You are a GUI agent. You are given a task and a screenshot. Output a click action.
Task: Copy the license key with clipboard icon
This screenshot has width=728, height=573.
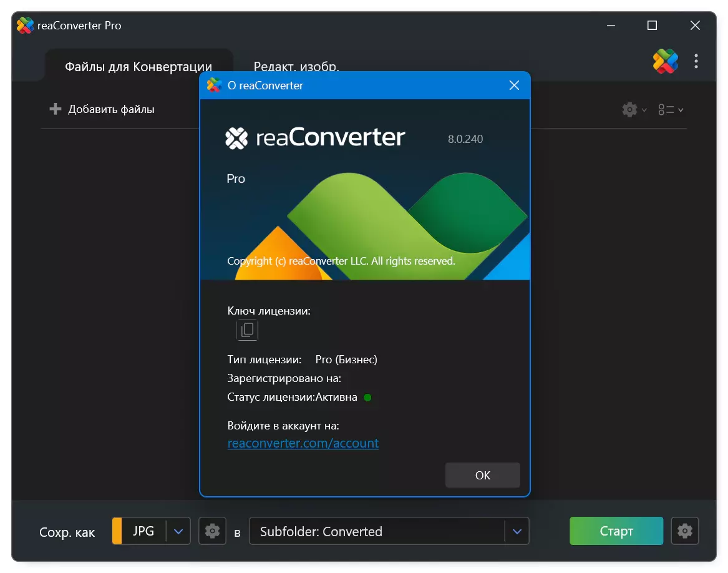click(248, 330)
